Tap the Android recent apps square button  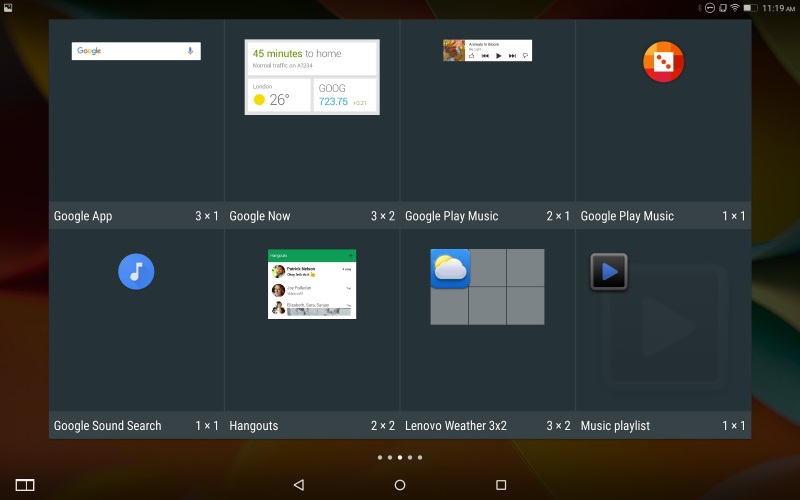tap(501, 485)
